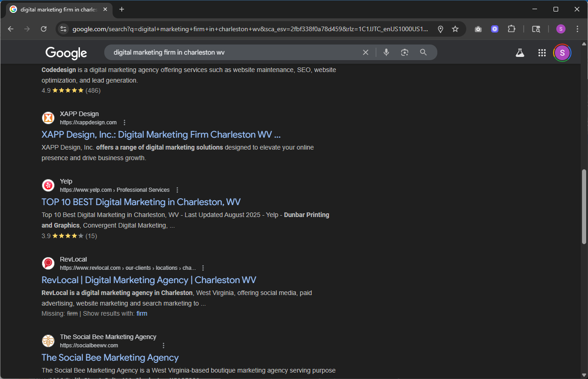Bookmark this page with star icon
Viewport: 588px width, 379px height.
[x=455, y=29]
